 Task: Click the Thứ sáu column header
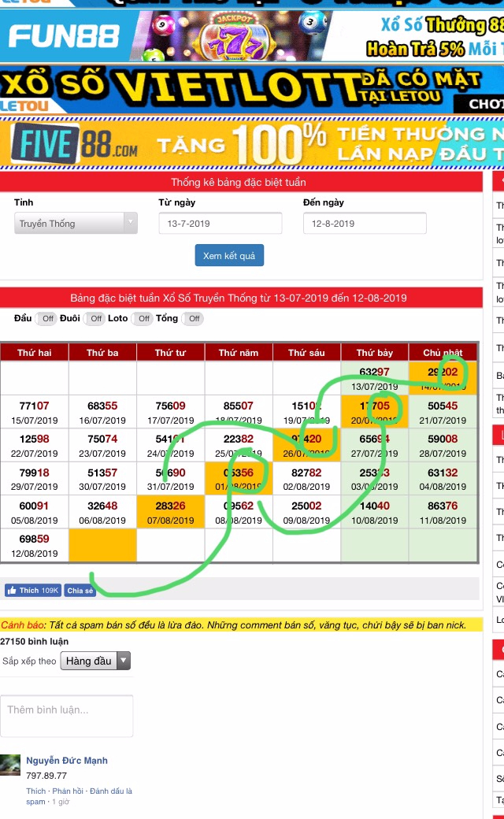(x=306, y=353)
